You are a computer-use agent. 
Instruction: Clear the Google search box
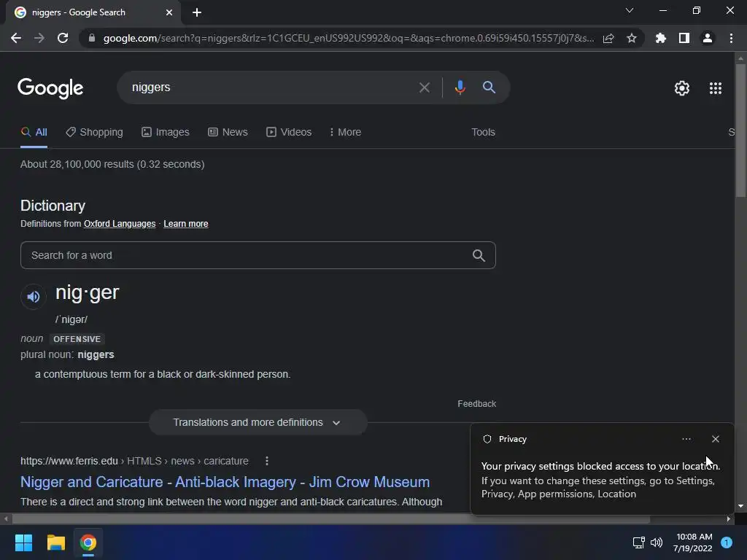point(424,87)
